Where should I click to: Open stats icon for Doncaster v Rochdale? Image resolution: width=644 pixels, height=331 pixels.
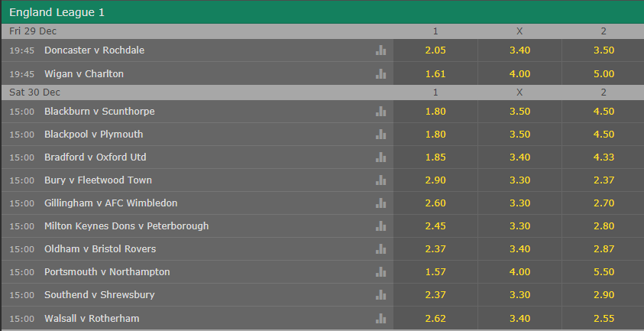380,50
